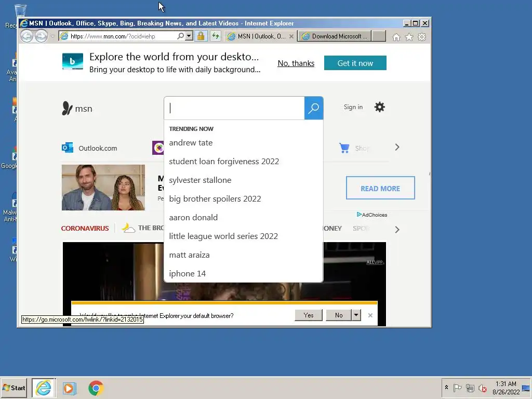Image resolution: width=532 pixels, height=399 pixels.
Task: Click the green Refresh page icon
Action: 216,36
